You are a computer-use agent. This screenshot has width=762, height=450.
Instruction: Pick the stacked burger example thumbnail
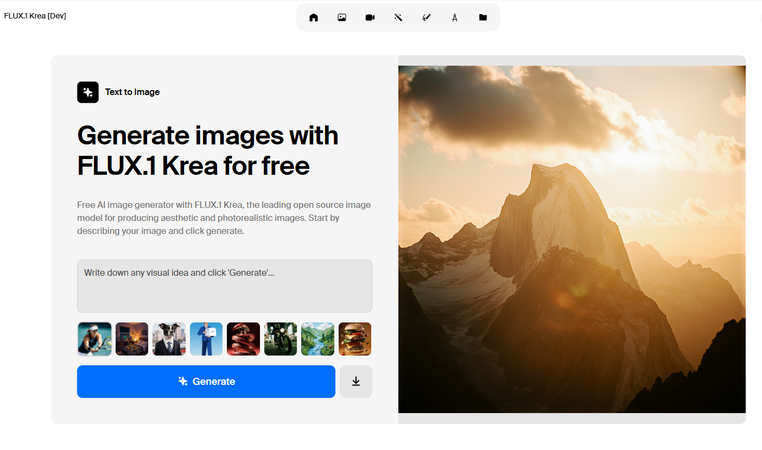(355, 339)
